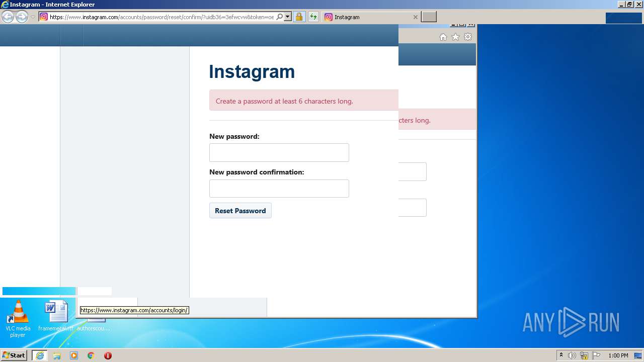Expand the address bar autocomplete dropdown
This screenshot has width=644, height=362.
click(x=288, y=17)
